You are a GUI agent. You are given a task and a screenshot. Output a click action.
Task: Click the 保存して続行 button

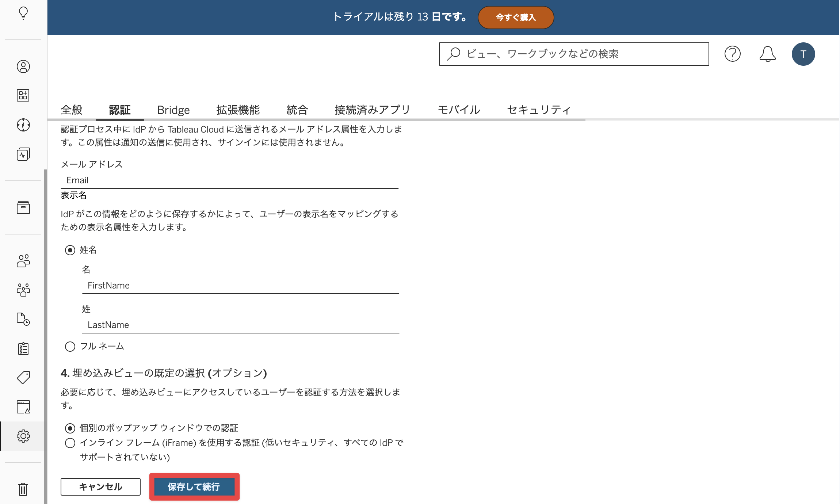(x=194, y=487)
